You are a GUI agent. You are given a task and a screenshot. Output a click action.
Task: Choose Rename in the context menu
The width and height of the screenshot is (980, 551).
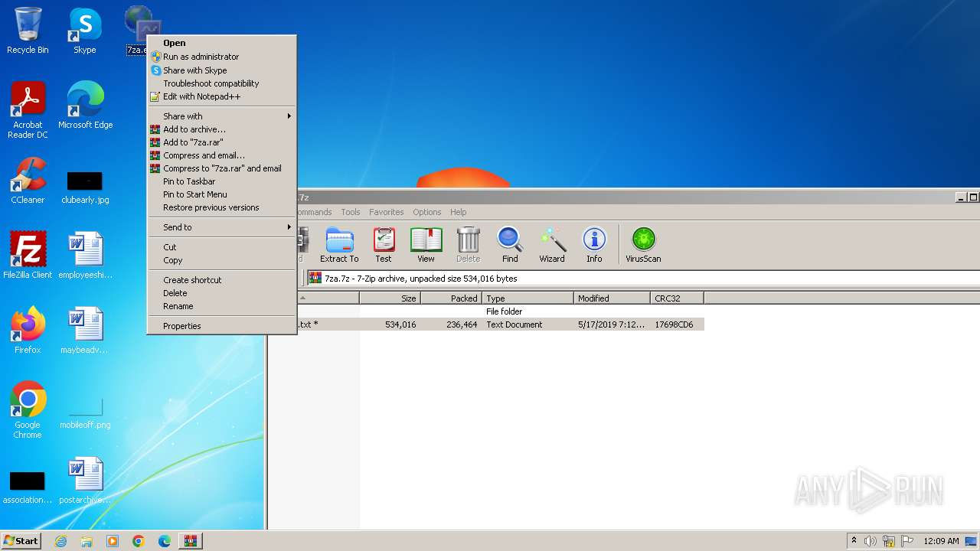221,306
